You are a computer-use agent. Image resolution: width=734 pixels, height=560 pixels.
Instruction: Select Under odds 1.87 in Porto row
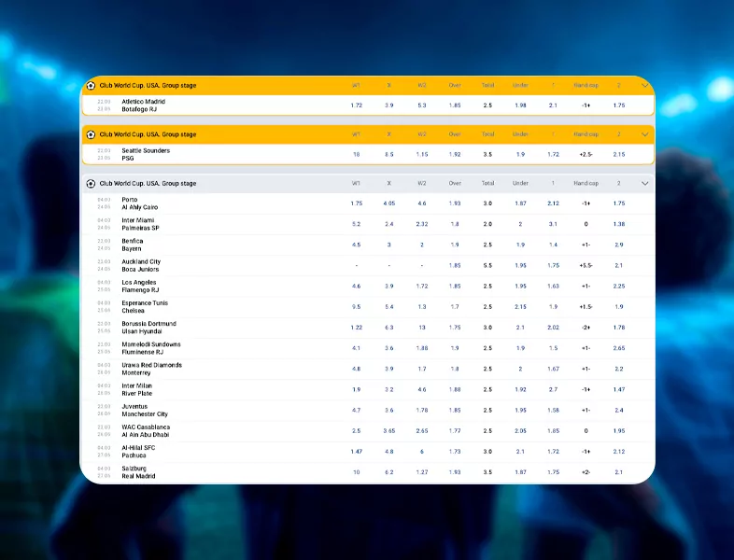pyautogui.click(x=520, y=203)
